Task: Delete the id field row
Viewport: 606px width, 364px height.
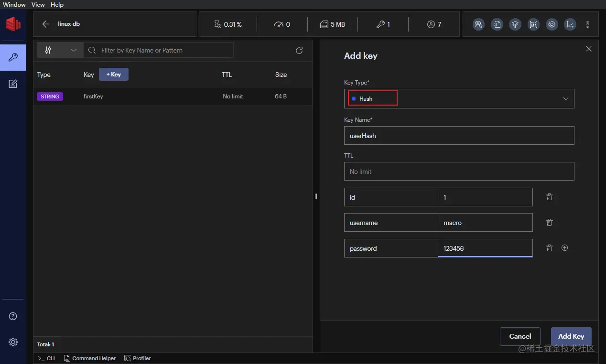Action: coord(549,197)
